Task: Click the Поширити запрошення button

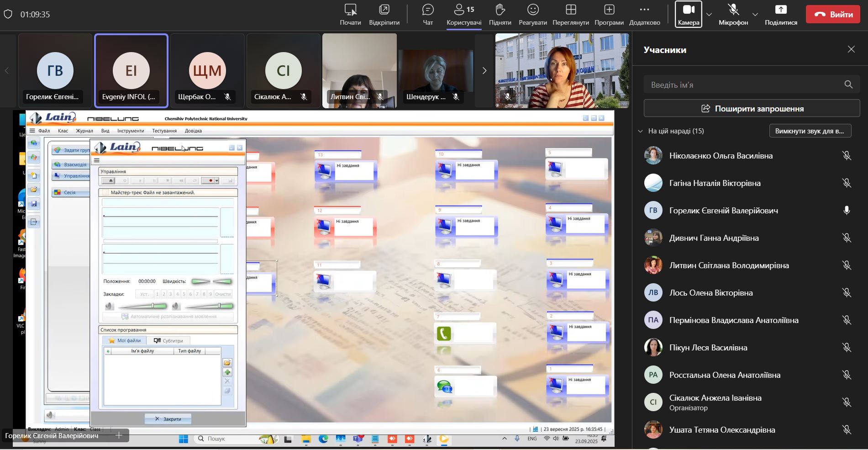Action: click(752, 109)
